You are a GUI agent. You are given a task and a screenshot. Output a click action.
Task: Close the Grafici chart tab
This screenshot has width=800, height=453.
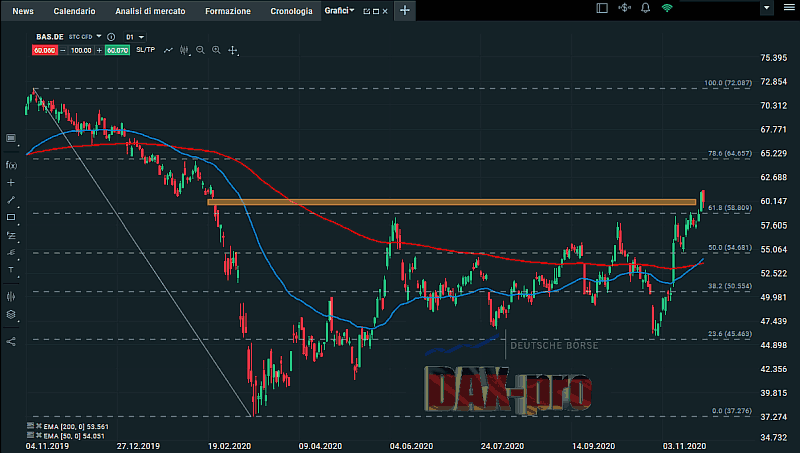click(385, 11)
